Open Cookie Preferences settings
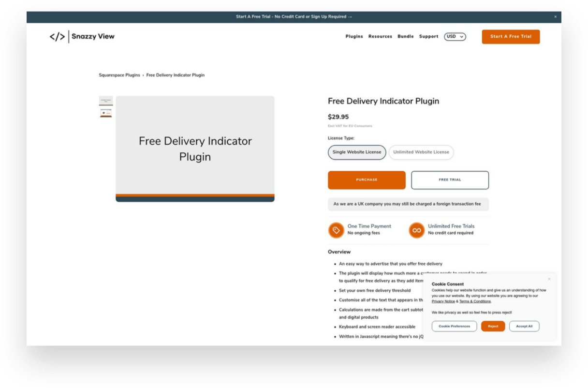588x388 pixels. tap(454, 326)
